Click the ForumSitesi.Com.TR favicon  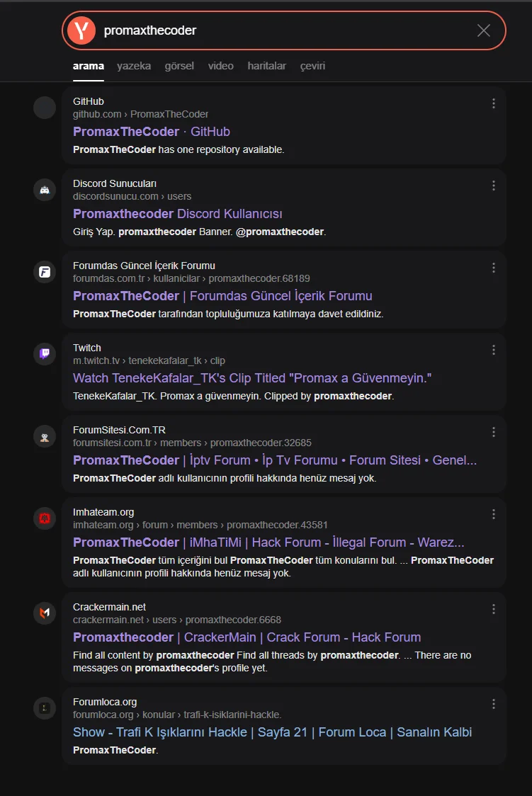click(45, 436)
